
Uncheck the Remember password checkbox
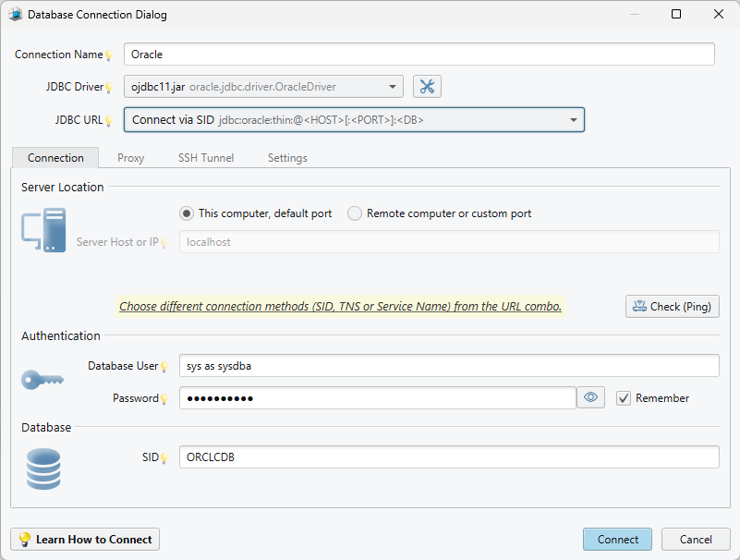pyautogui.click(x=623, y=397)
